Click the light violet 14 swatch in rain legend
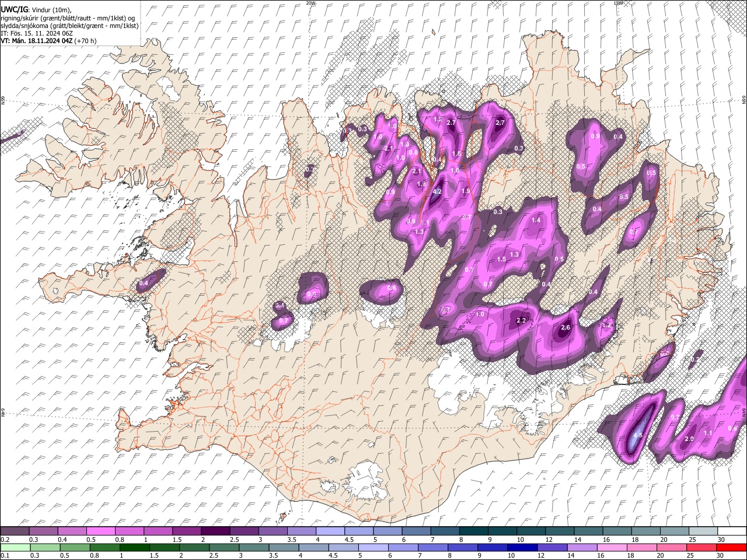The height and width of the screenshot is (560, 747). click(x=581, y=548)
